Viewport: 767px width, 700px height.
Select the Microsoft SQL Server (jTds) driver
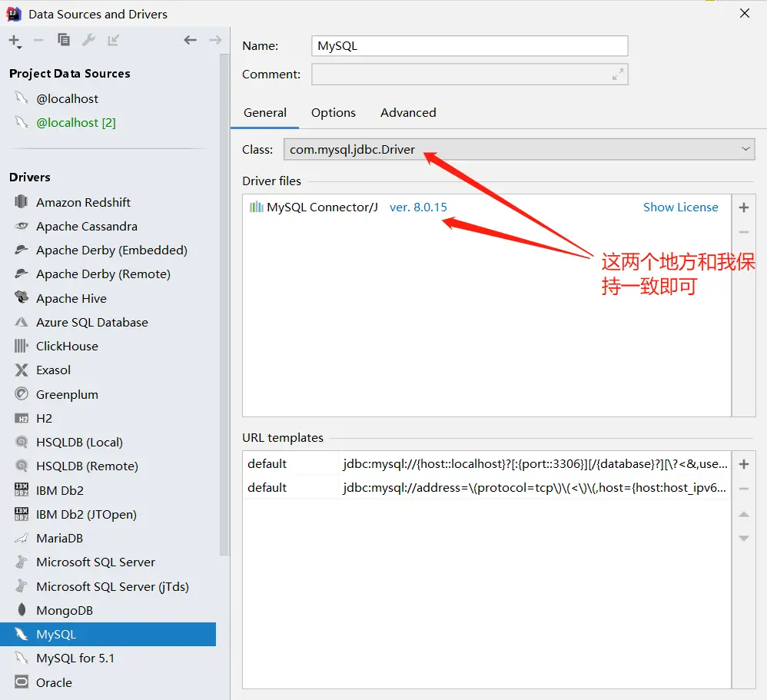[x=112, y=586]
